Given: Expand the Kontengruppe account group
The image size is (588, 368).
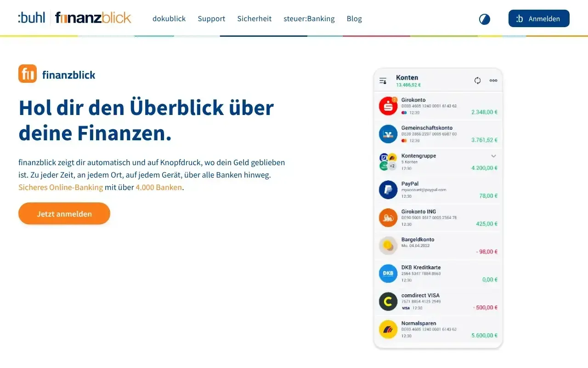Looking at the screenshot, I should (x=493, y=156).
